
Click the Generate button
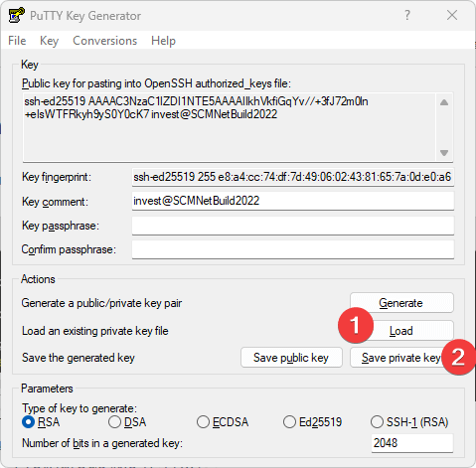coord(401,303)
